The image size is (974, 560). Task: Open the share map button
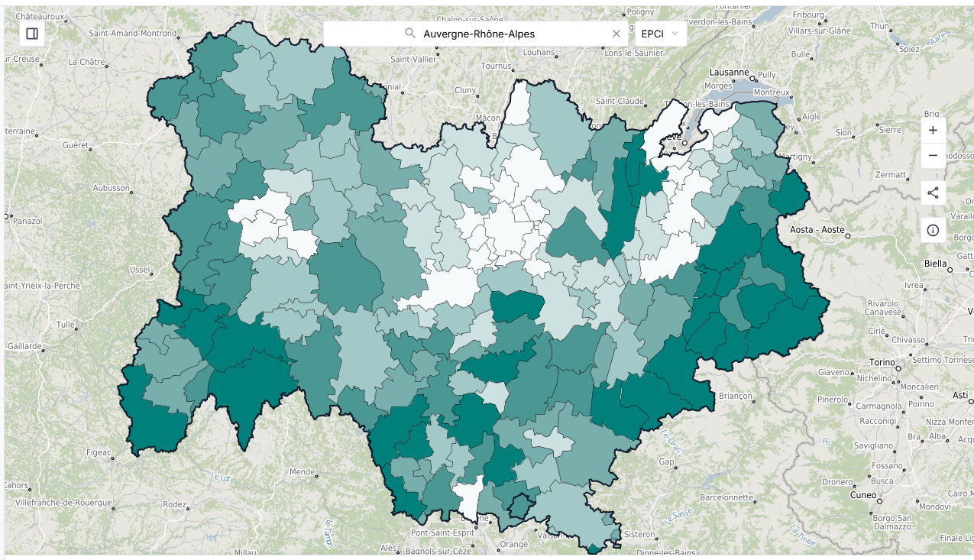click(x=933, y=193)
